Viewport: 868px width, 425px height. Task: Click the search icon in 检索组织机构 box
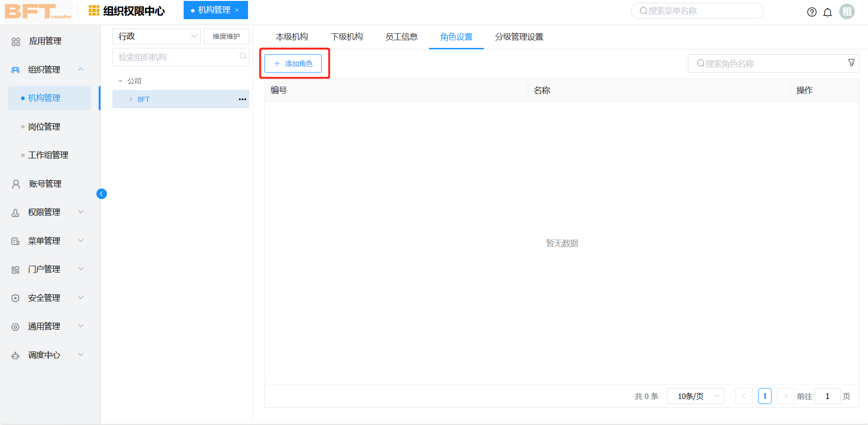(x=243, y=56)
